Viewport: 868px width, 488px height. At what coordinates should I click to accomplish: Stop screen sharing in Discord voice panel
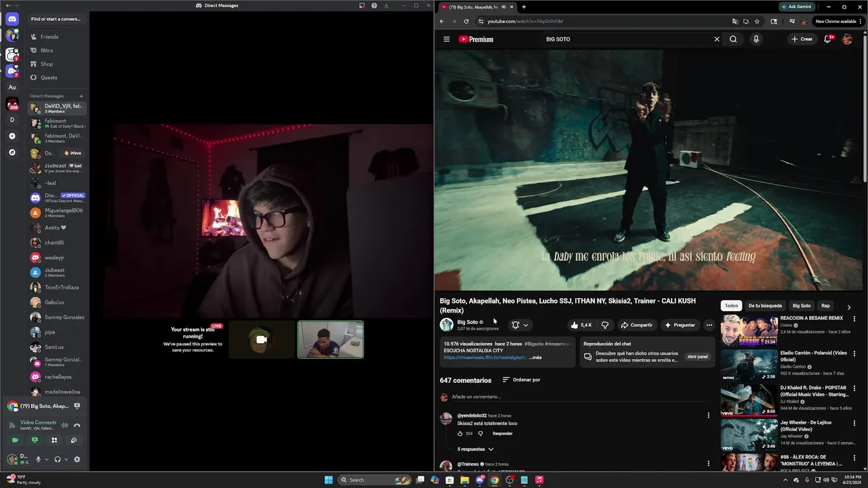(35, 440)
